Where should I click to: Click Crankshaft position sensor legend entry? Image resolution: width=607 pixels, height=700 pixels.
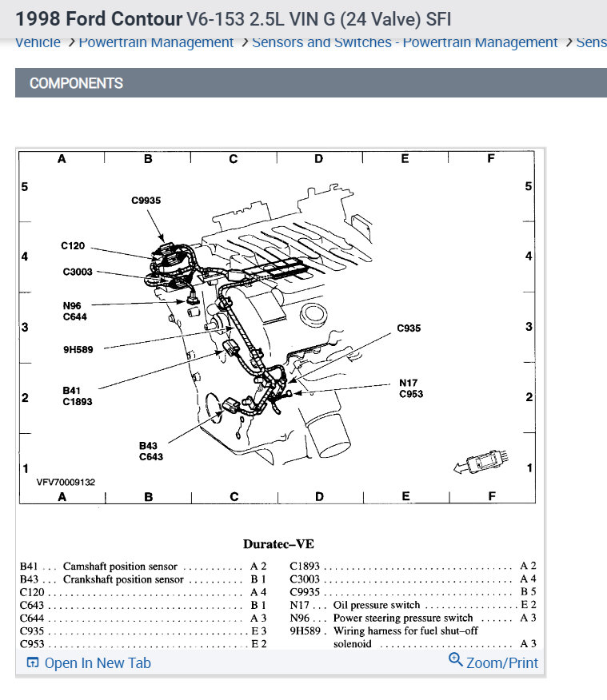[143, 579]
